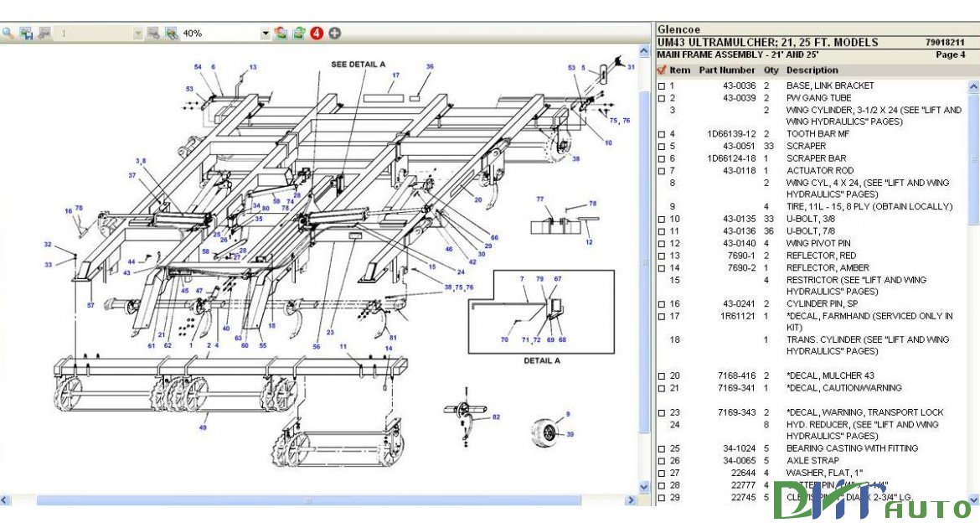
Task: Check the box beside SCRAPER BAR item 6
Action: 662,158
